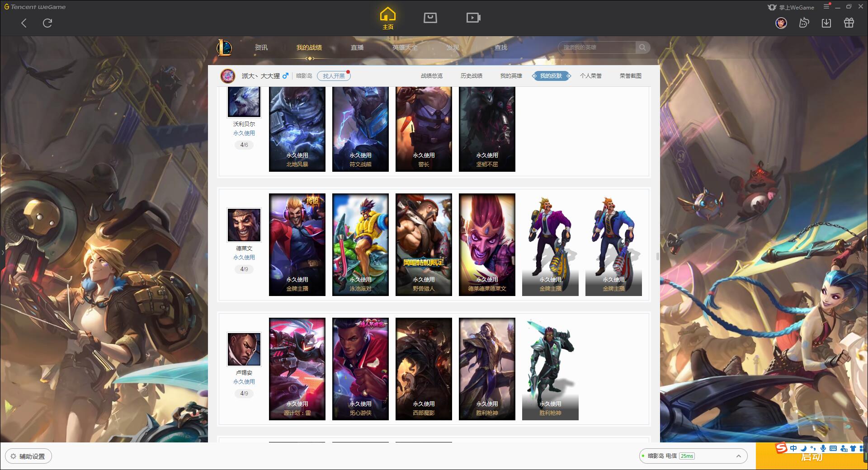Click the 暗影岛 server label by username
This screenshot has width=868, height=470.
[x=304, y=76]
